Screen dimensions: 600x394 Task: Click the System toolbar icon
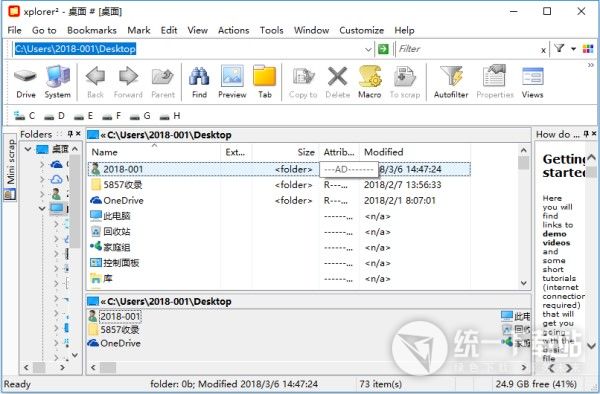click(x=57, y=82)
